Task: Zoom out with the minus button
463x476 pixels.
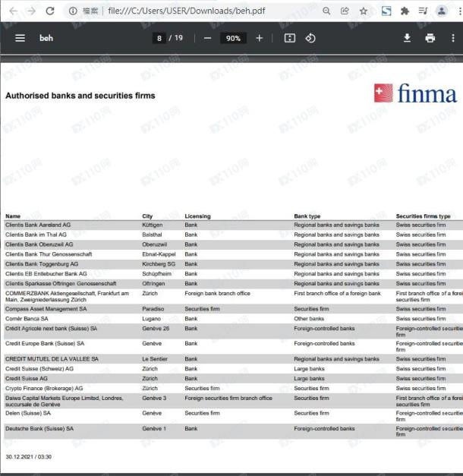Action: point(208,38)
